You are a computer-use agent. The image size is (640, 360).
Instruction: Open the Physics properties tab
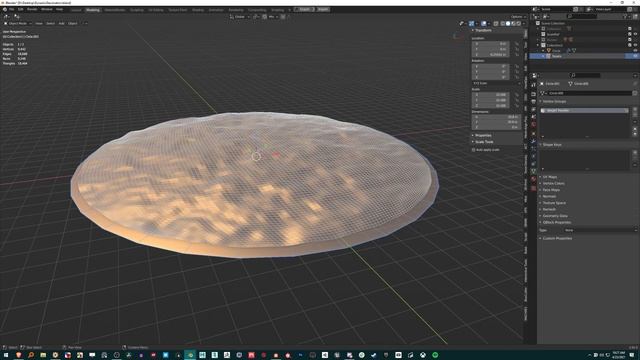tap(533, 156)
